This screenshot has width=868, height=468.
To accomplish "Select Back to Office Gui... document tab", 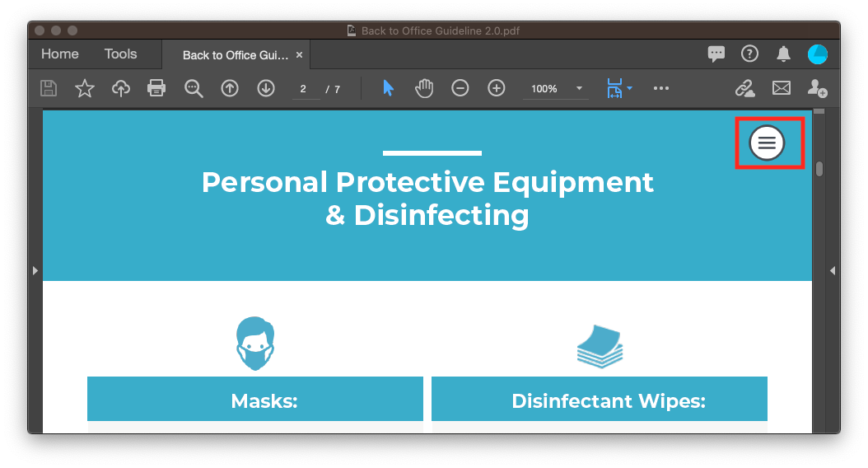I will point(236,55).
